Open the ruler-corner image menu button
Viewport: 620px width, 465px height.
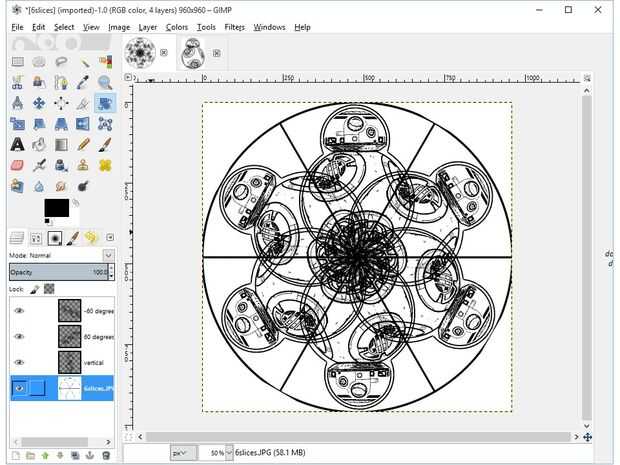[x=128, y=78]
